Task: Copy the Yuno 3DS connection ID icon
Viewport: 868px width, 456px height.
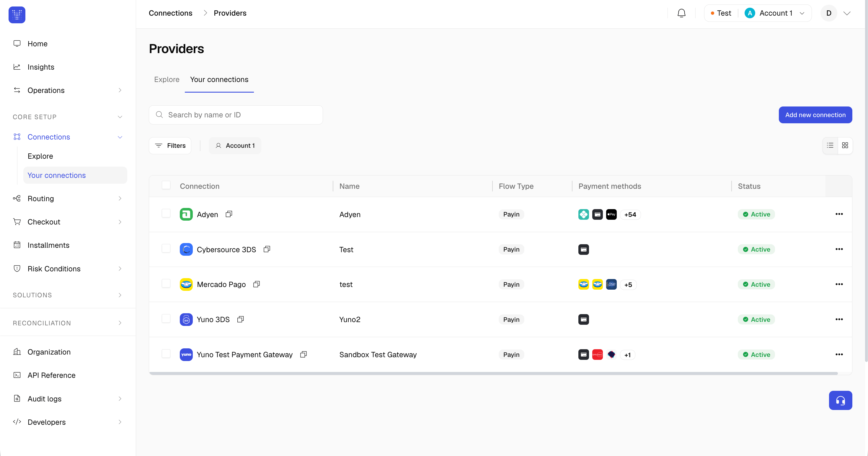Action: tap(240, 319)
